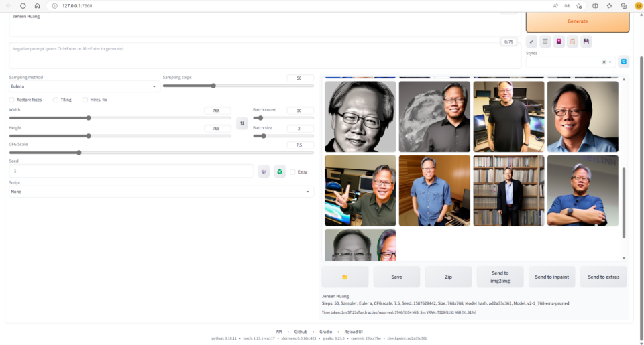Select thumbnail of man with crossed arms
The width and height of the screenshot is (644, 345).
tap(582, 190)
